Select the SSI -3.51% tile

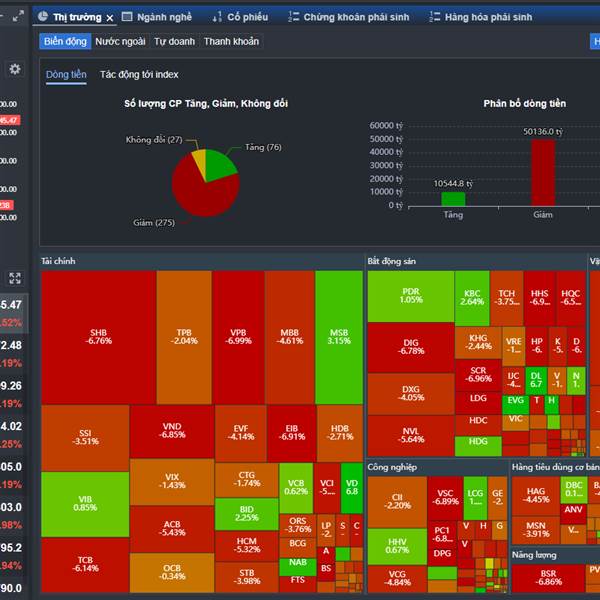tap(85, 438)
